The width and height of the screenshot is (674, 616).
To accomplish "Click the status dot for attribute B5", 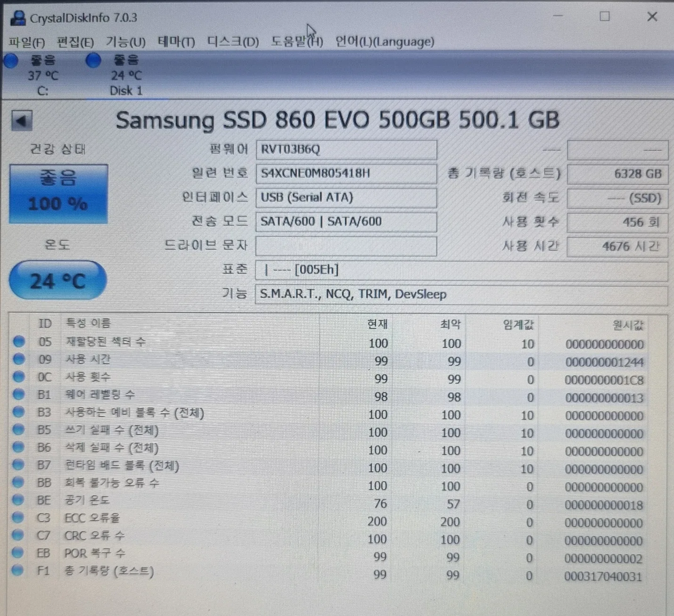I will [x=18, y=429].
